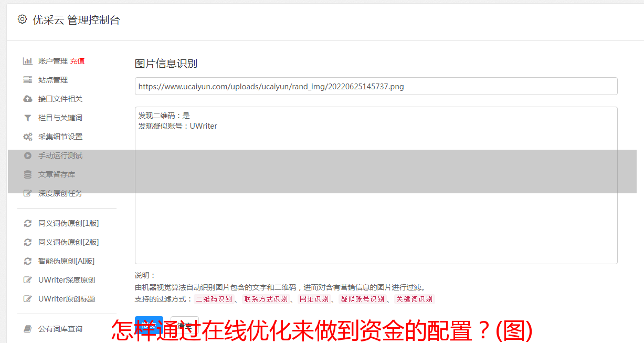Click the 二维码识别 filter tag
The image size is (644, 343).
pos(214,299)
